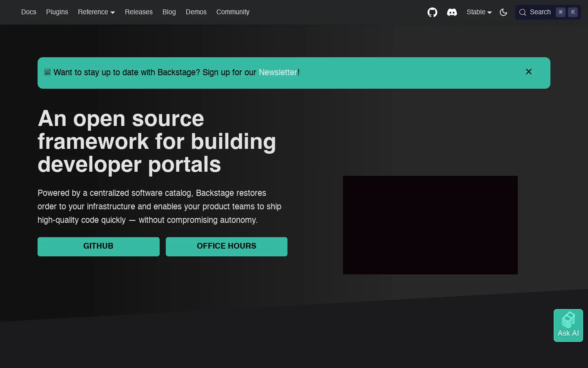Go to the Plugins page
Screen dimensions: 588x368
click(57, 12)
